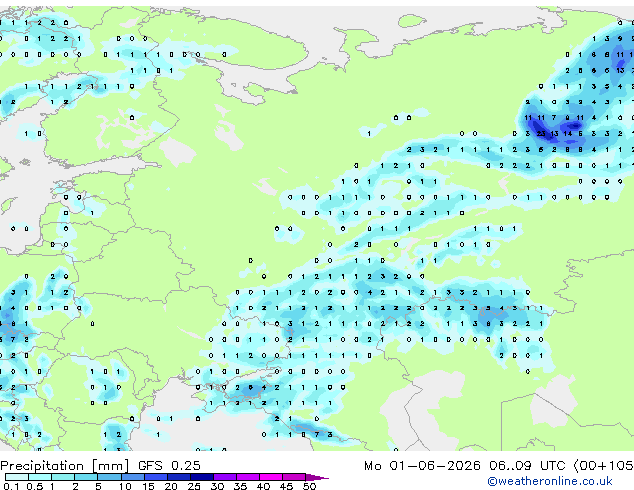The width and height of the screenshot is (634, 490).
Task: Click the map grid value "14"
Action: 568,133
